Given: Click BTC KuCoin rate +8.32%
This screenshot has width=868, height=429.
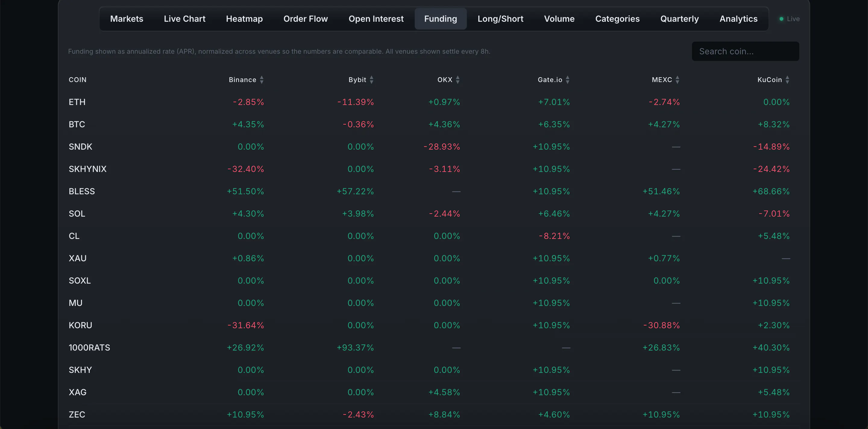Looking at the screenshot, I should [x=774, y=124].
